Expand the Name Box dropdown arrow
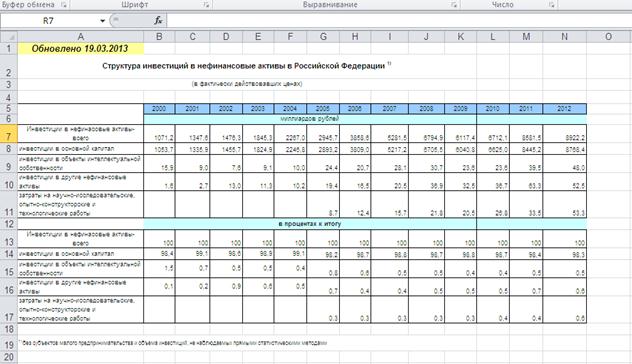The width and height of the screenshot is (632, 364). tap(102, 21)
